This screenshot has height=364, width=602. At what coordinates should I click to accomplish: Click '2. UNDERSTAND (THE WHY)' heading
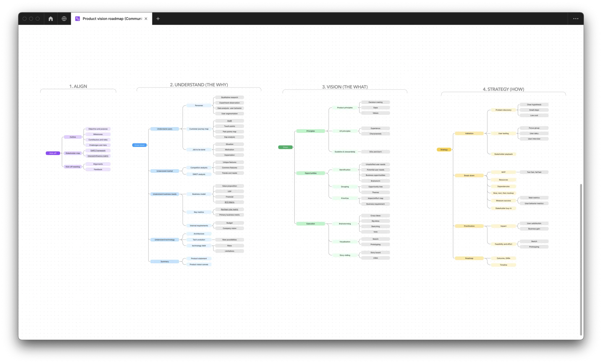pos(199,85)
